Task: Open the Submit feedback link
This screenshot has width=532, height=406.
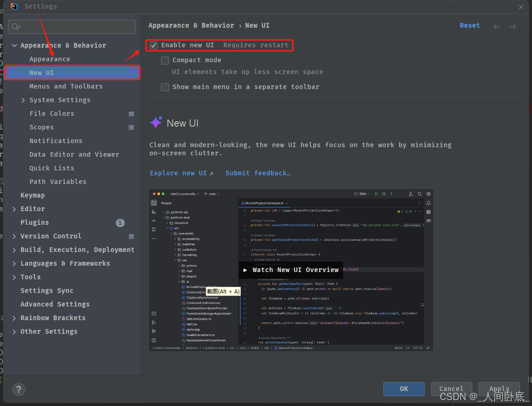Action: (x=258, y=173)
